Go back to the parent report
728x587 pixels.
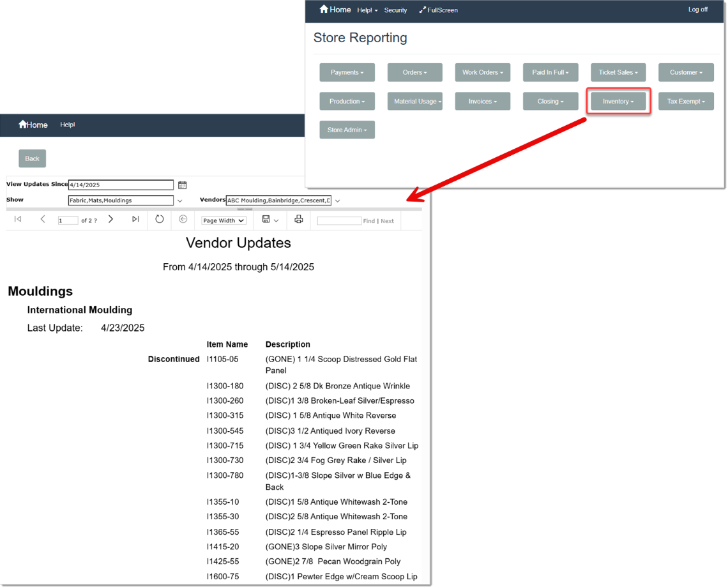tap(183, 219)
